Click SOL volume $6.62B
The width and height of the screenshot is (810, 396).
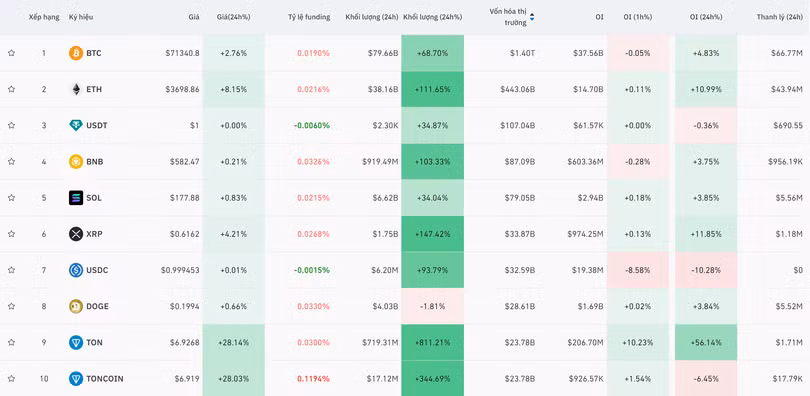pyautogui.click(x=385, y=198)
